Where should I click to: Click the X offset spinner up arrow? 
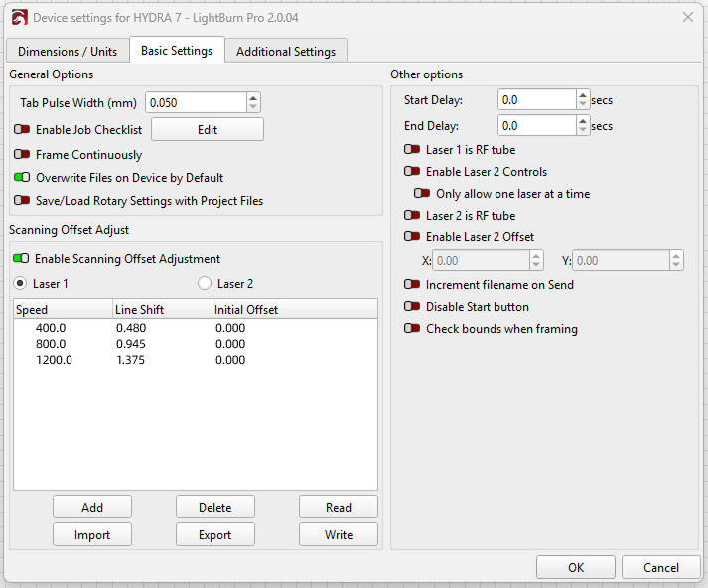click(536, 256)
